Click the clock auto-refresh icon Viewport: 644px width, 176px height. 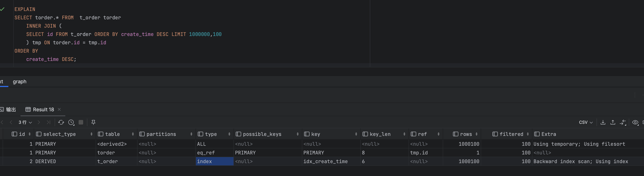71,122
